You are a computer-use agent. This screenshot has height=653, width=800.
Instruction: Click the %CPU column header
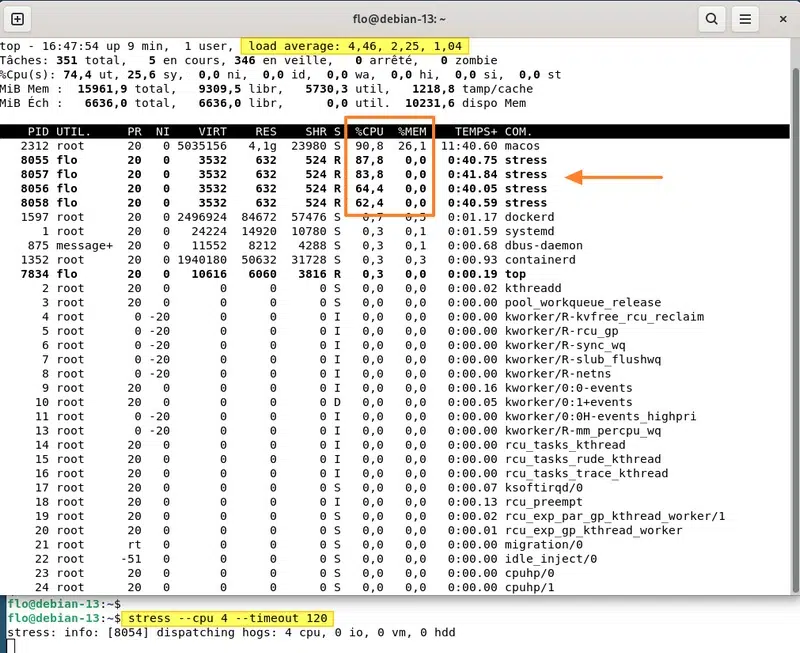coord(370,131)
